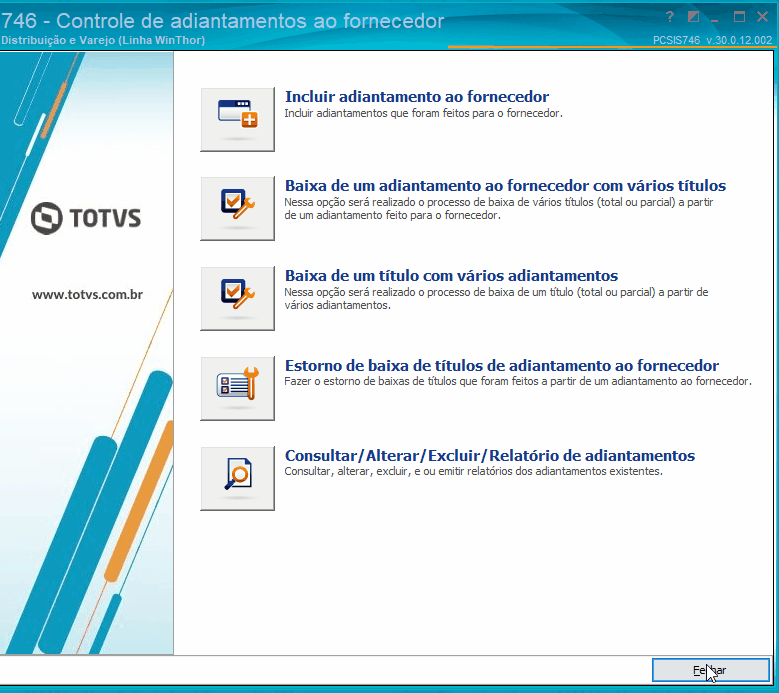Select heading Baixa de um adiantamento ao fornecedor com vários títulos

pos(505,185)
